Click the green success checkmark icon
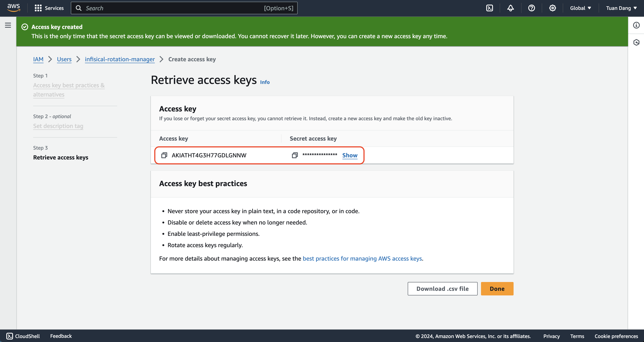The height and width of the screenshot is (342, 644). [x=25, y=27]
